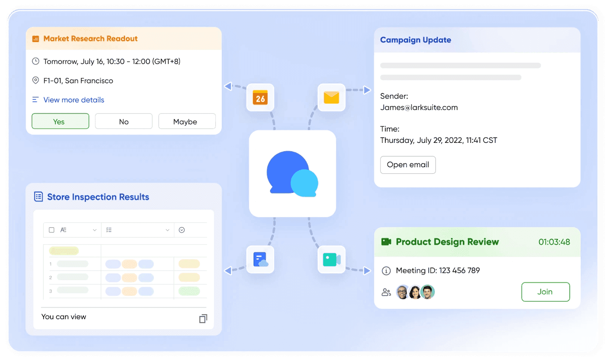Image resolution: width=605 pixels, height=364 pixels.
Task: Open View more details link
Action: point(73,100)
